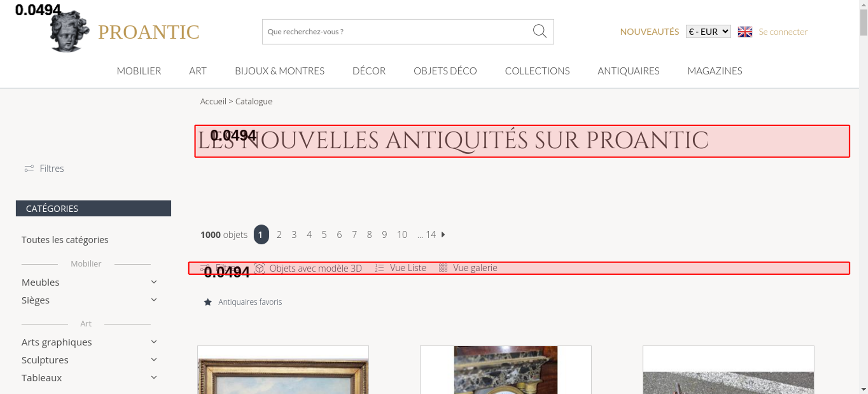Show objects with 3D model
868x394 pixels.
[309, 268]
